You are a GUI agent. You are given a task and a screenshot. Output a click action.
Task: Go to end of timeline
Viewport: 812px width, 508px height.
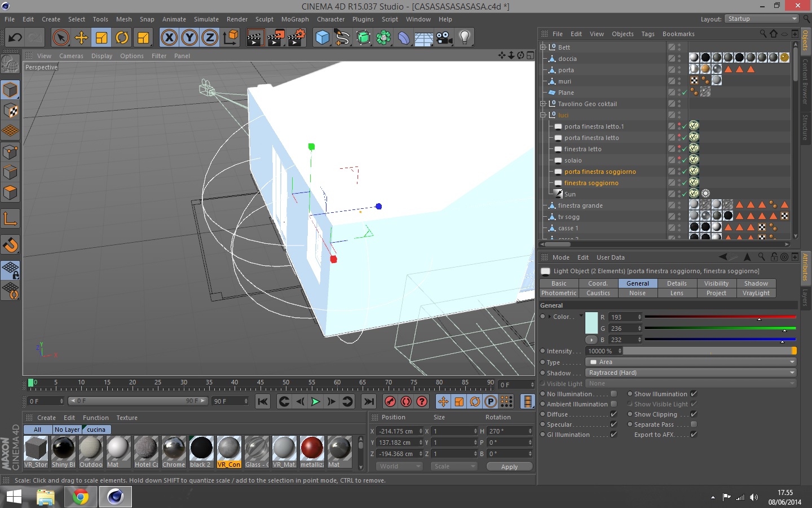tap(369, 401)
